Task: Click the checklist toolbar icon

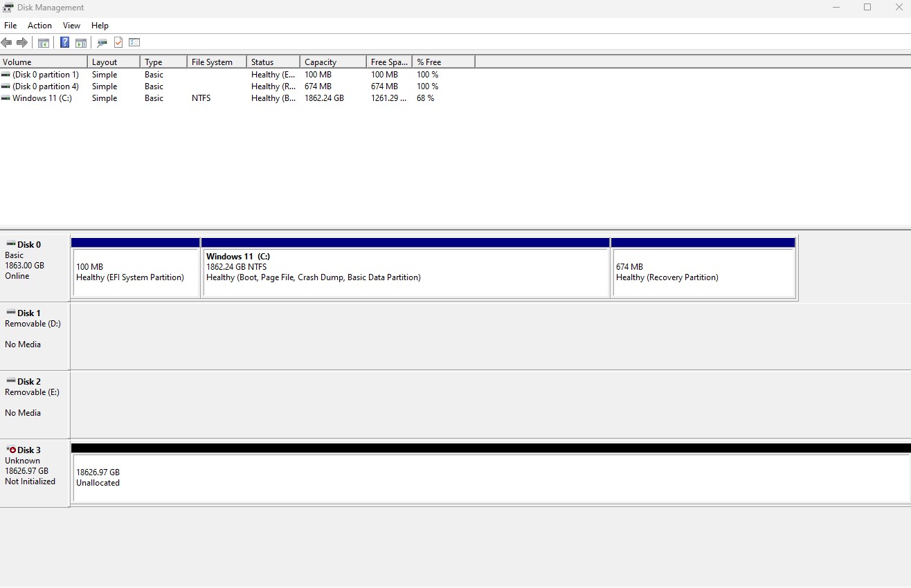Action: tap(134, 43)
